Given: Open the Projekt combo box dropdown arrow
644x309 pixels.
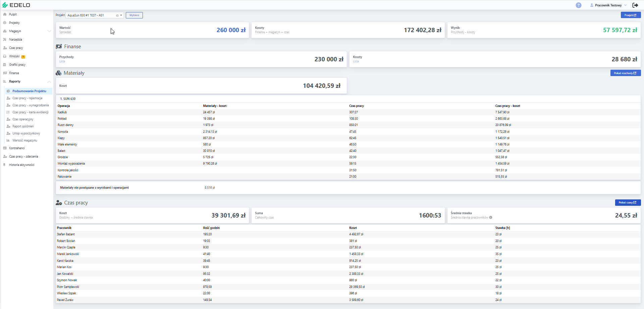Looking at the screenshot, I should 121,15.
